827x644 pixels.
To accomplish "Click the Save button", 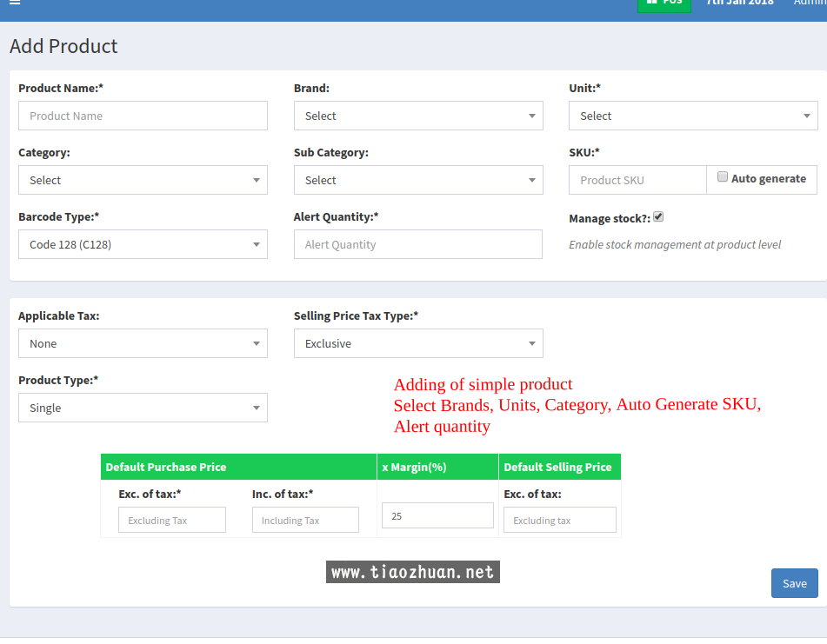I will 794,583.
